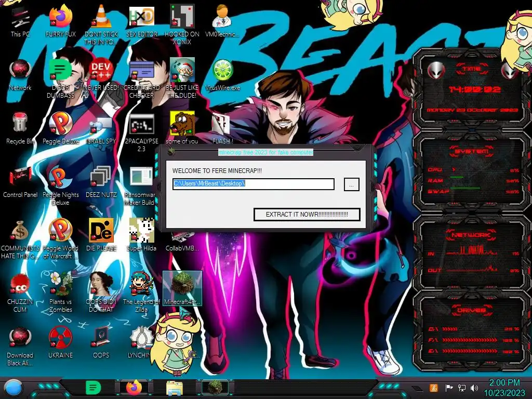Click the browse ... button in extractor dialog
This screenshot has width=532, height=399.
(x=352, y=184)
